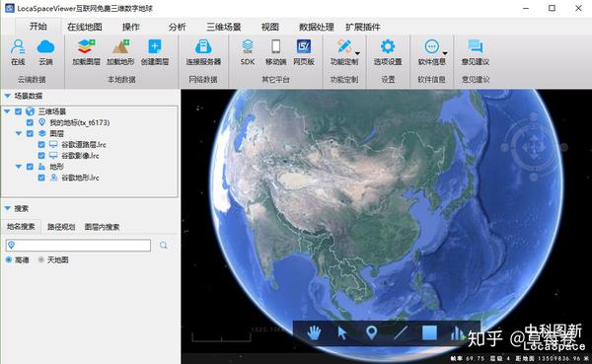Collapse the 搜索 panel
This screenshot has height=364, width=592.
tap(7, 208)
